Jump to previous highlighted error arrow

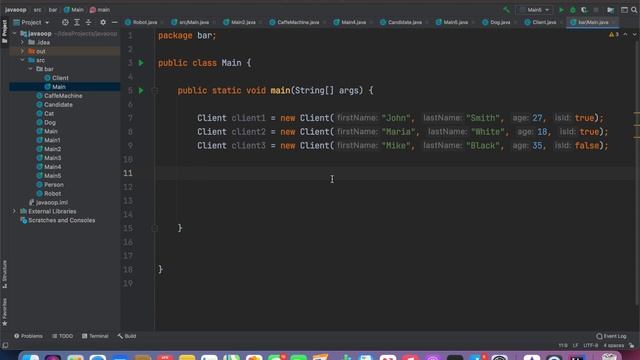[x=625, y=35]
